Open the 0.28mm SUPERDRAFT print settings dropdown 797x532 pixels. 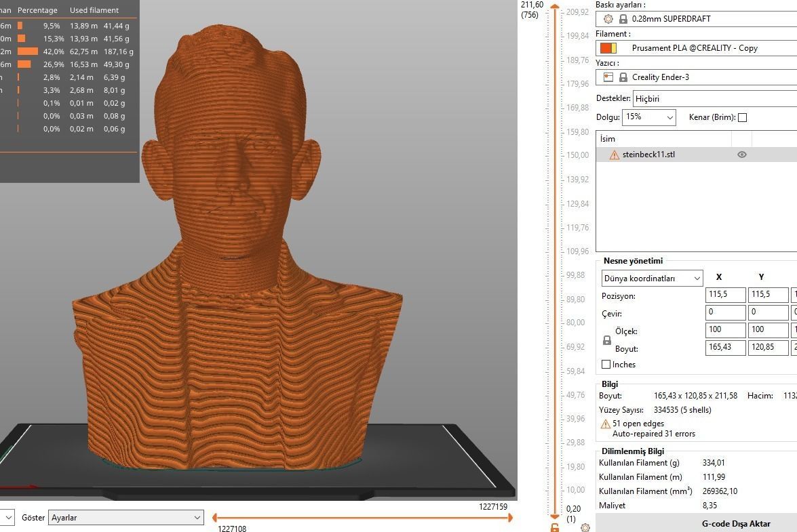(x=697, y=19)
